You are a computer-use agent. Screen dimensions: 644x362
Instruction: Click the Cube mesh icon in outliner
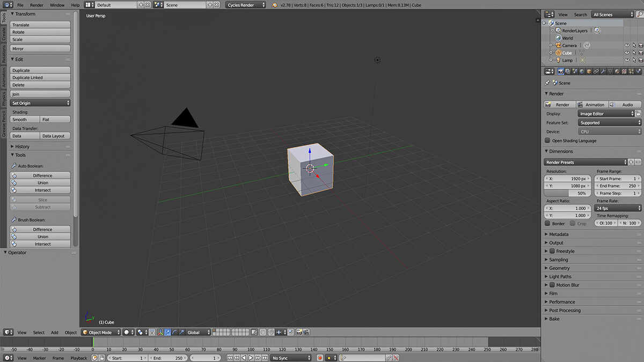[581, 53]
